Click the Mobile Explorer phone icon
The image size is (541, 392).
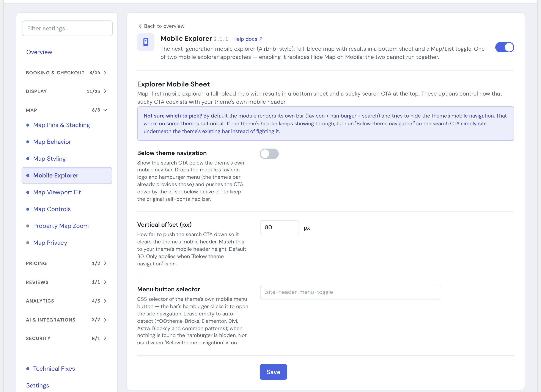point(146,42)
